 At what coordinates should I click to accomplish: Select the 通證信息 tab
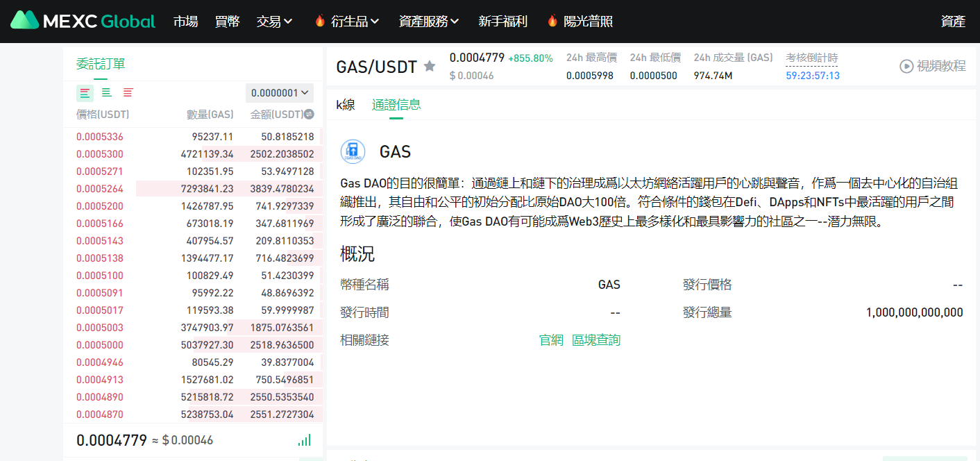(x=396, y=105)
